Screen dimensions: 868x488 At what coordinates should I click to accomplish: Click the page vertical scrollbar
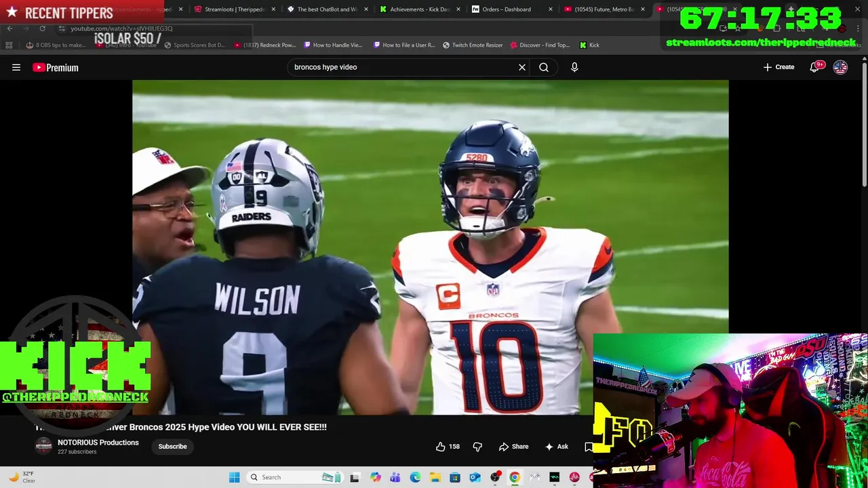tap(864, 125)
